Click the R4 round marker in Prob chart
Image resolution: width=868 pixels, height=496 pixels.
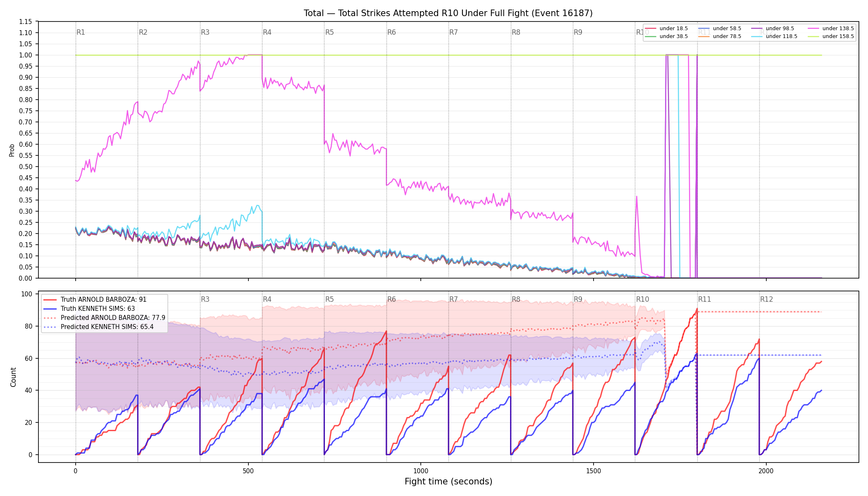tap(267, 32)
